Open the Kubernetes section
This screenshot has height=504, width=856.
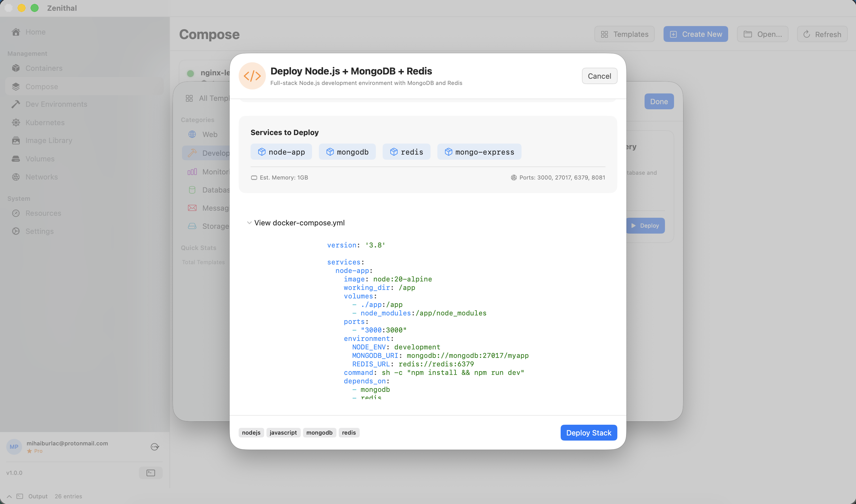tap(45, 123)
